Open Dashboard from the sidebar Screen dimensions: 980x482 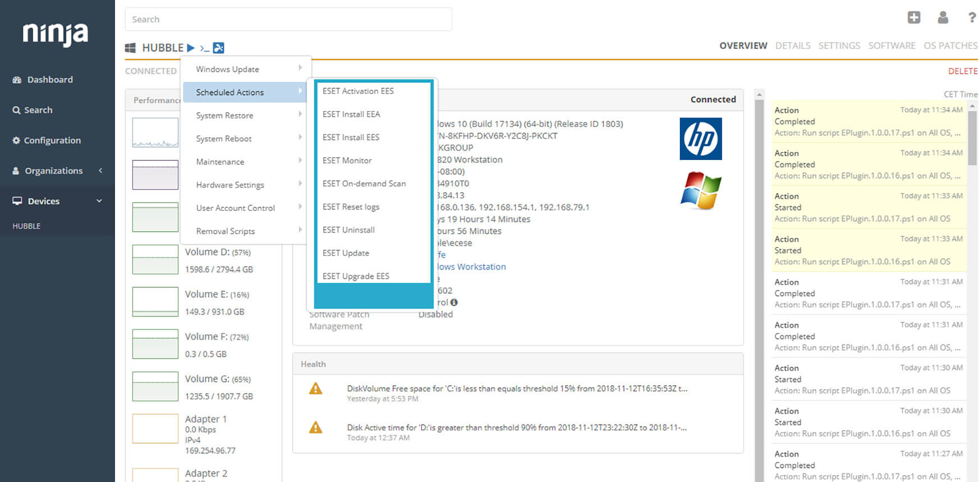(x=50, y=80)
